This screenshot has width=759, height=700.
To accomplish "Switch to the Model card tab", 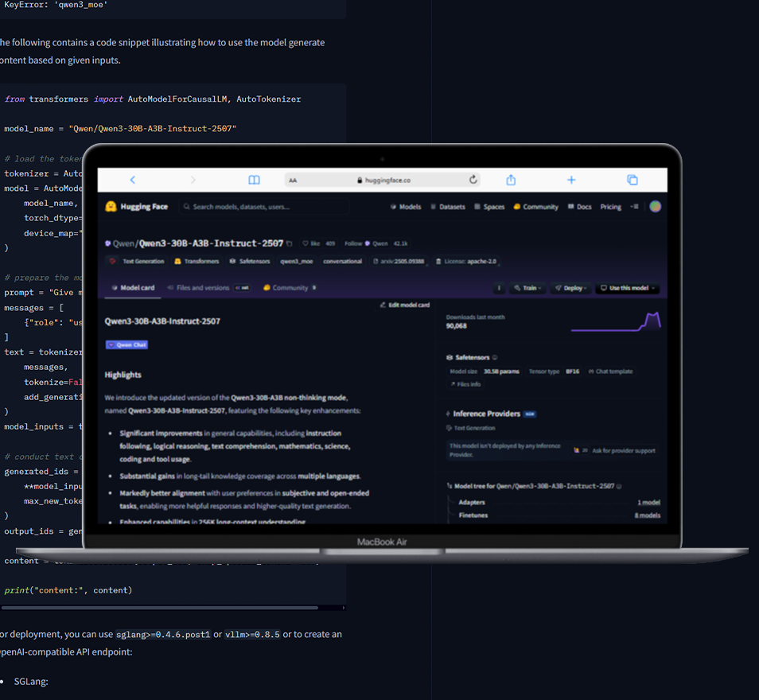I will 133,287.
